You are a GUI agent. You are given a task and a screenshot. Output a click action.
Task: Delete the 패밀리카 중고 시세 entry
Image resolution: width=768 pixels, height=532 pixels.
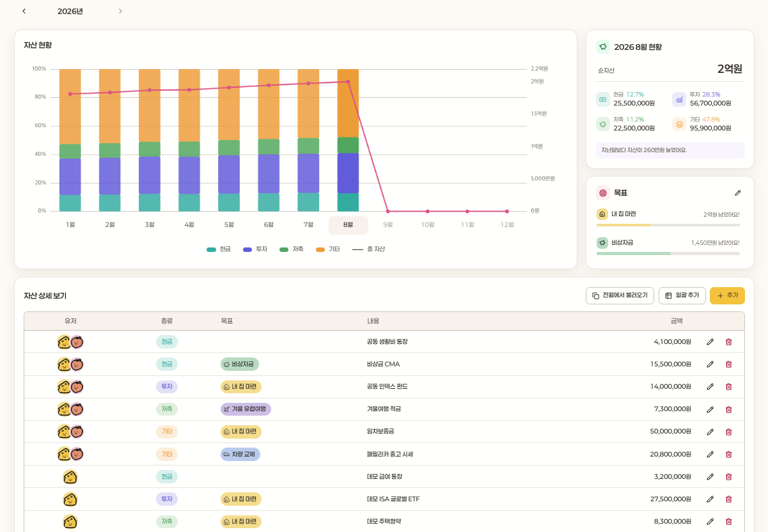click(728, 455)
